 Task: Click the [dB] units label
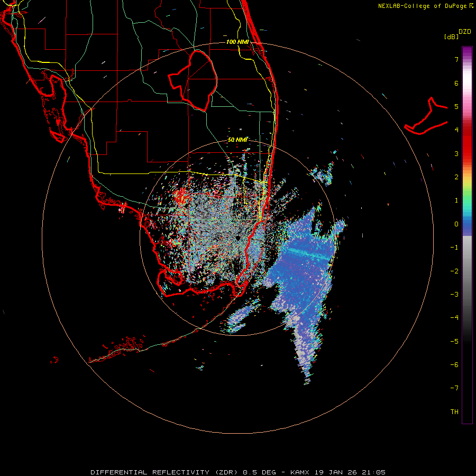coord(451,36)
